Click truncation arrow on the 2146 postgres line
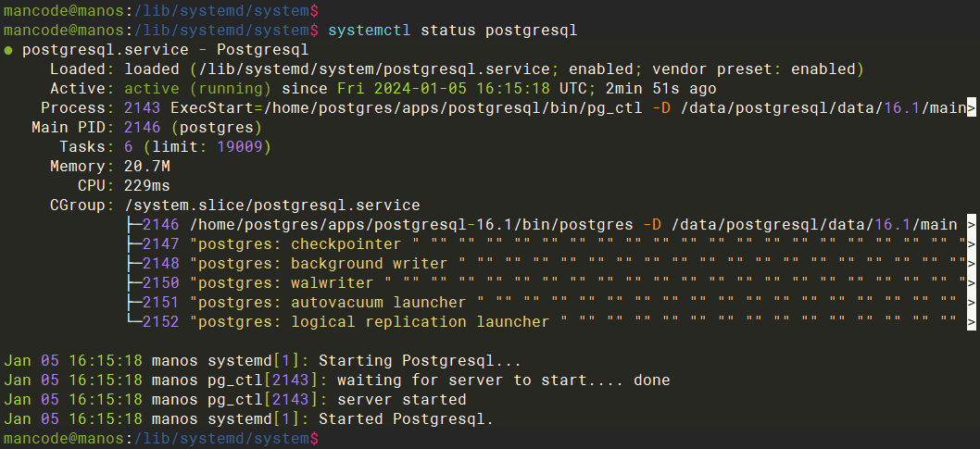 971,225
